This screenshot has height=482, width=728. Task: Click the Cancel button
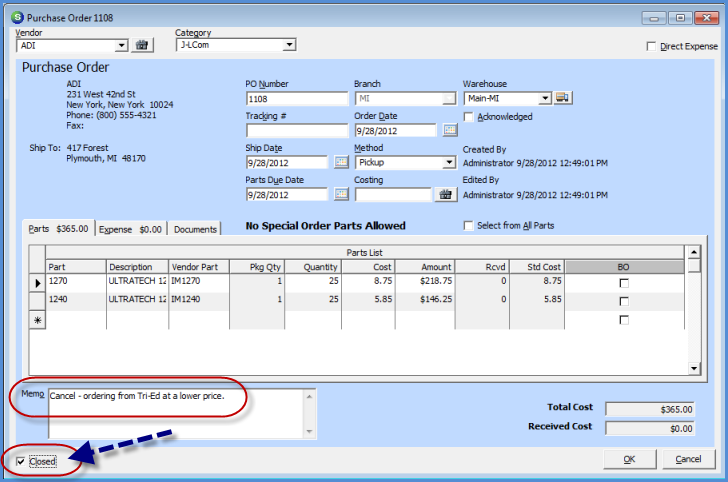688,459
